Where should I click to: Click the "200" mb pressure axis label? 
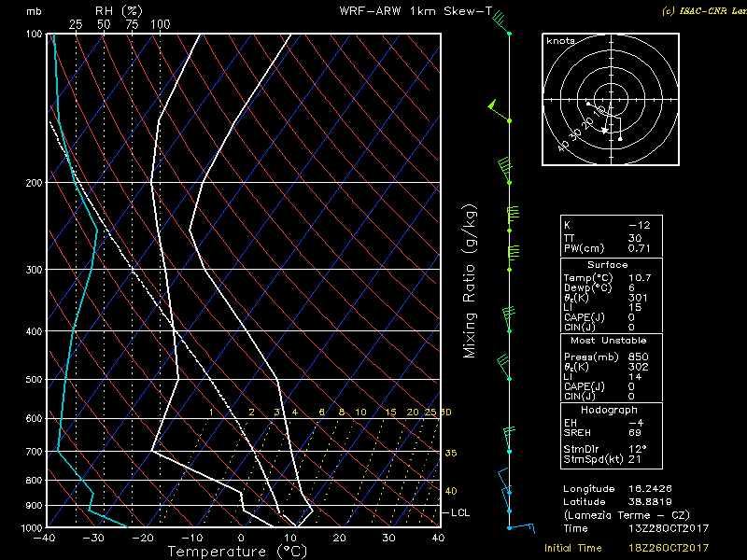[34, 183]
